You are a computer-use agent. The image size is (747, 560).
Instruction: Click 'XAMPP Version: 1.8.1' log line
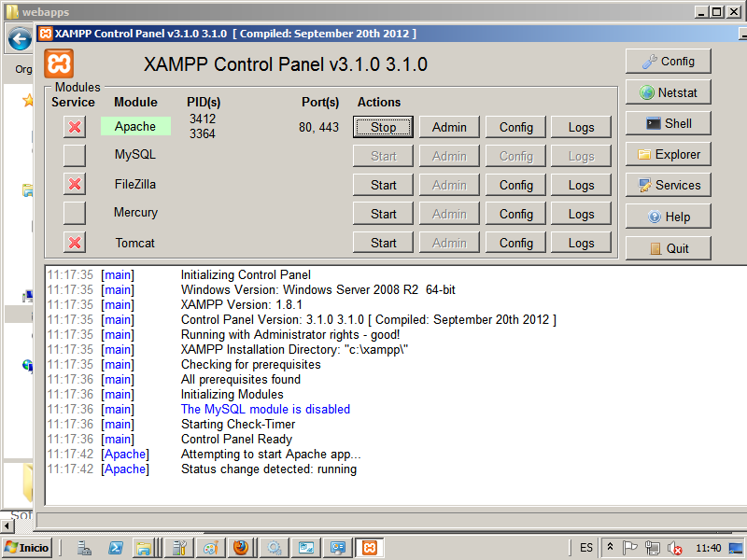[x=242, y=305]
